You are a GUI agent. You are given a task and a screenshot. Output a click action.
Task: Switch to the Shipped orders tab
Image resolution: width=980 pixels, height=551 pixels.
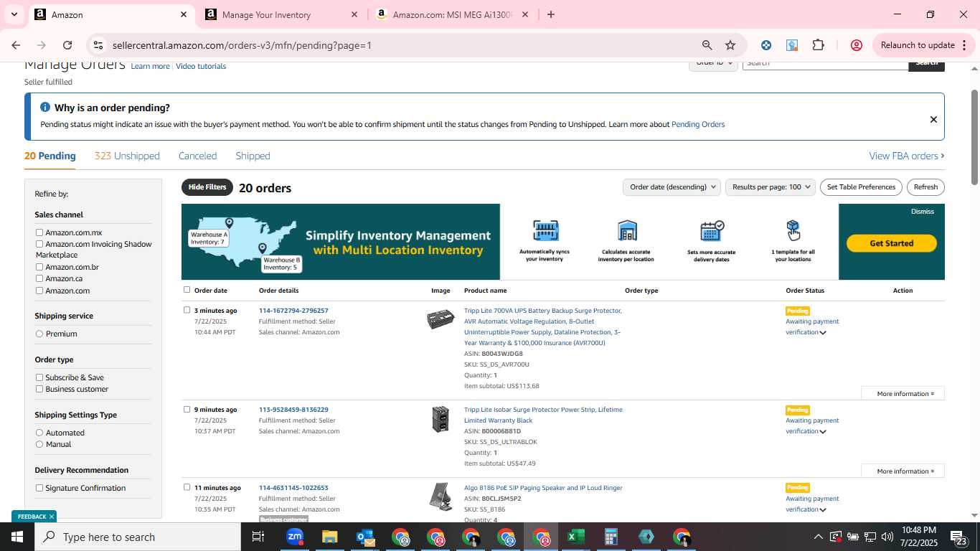point(253,156)
